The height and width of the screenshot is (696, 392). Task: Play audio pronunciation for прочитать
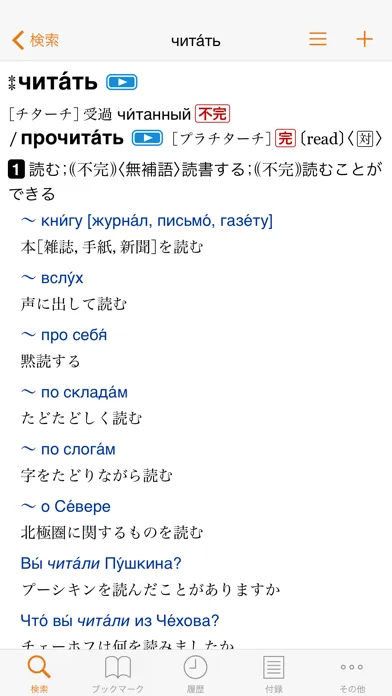147,138
